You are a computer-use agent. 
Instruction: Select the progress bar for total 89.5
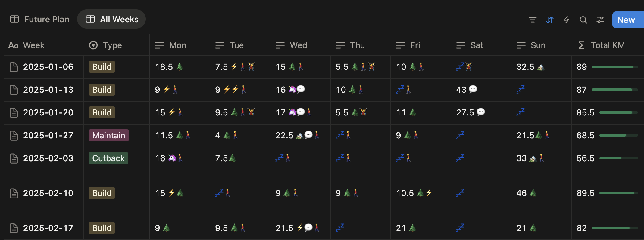point(619,193)
